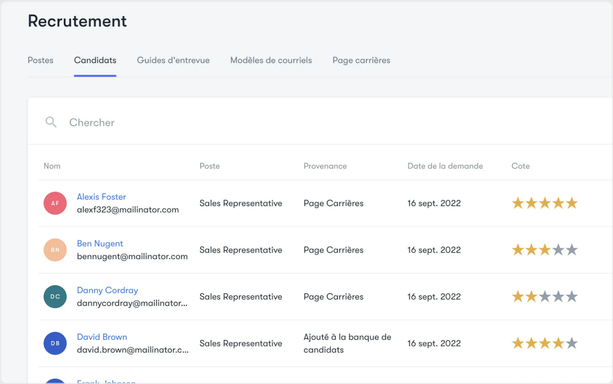Click Danny Cordray's two-star rating
This screenshot has width=613, height=384.
pos(545,296)
